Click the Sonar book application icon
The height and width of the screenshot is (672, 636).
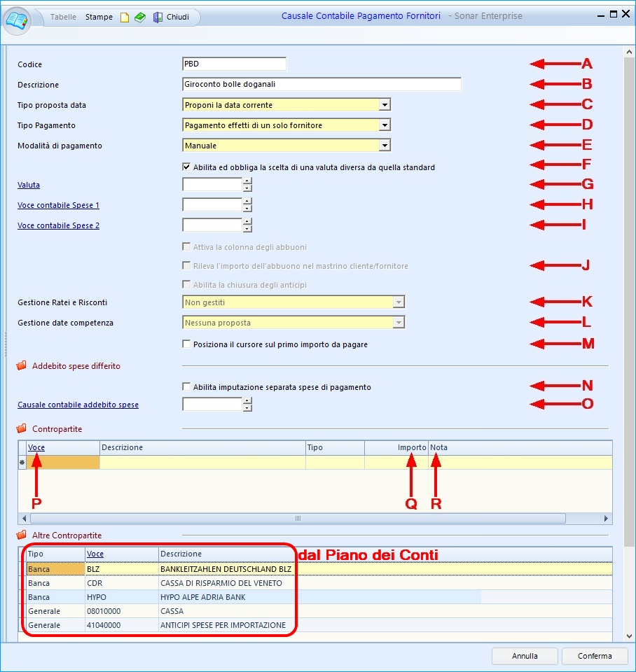pyautogui.click(x=18, y=18)
